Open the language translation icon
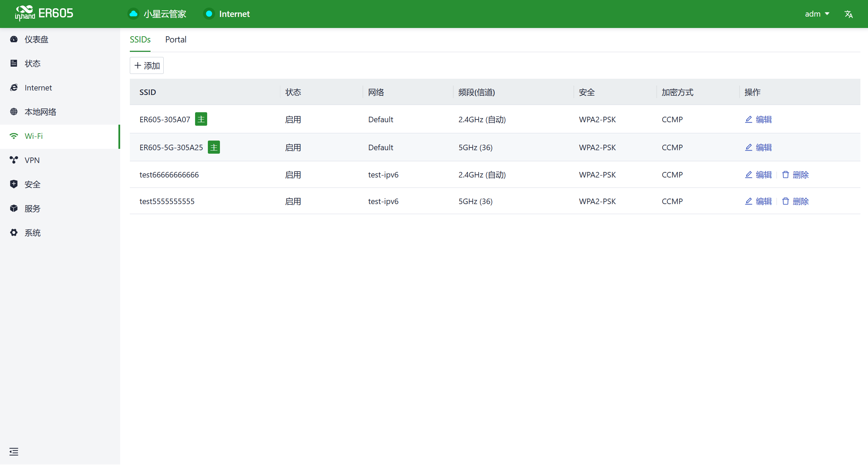Viewport: 868px width, 470px height. 848,14
